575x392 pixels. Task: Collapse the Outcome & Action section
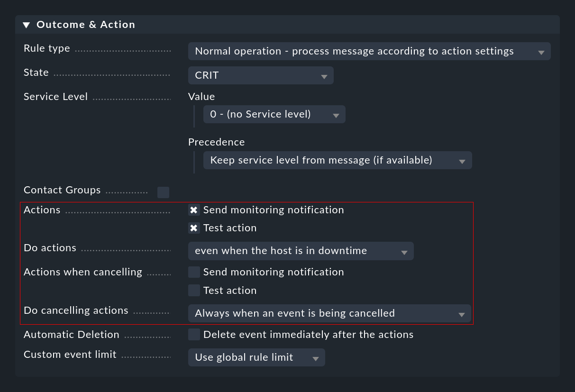click(x=27, y=24)
